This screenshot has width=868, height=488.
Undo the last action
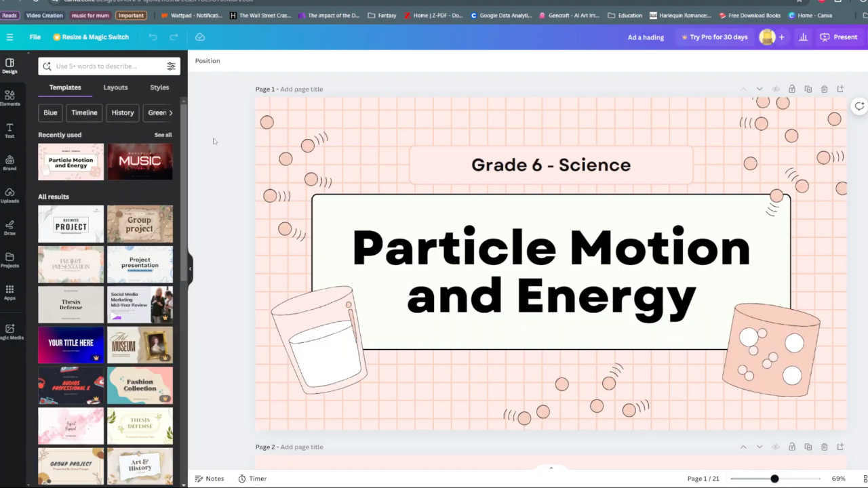click(153, 37)
